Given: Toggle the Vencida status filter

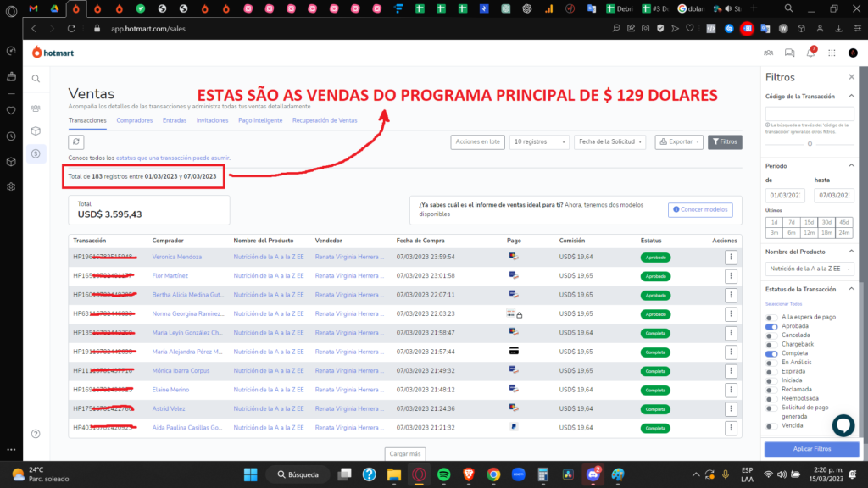Looking at the screenshot, I should (771, 426).
